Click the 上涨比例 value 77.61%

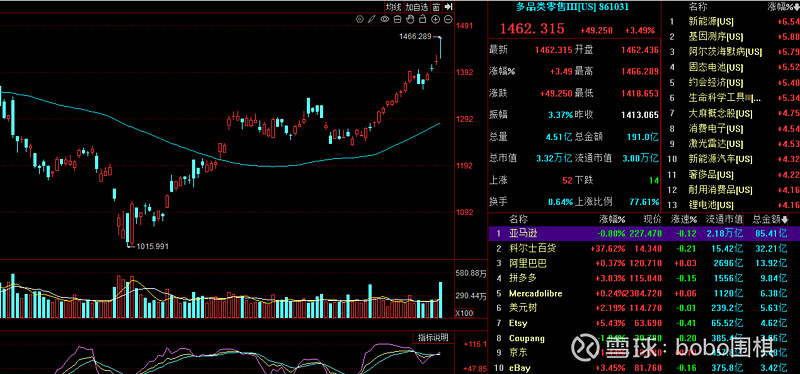pos(644,202)
